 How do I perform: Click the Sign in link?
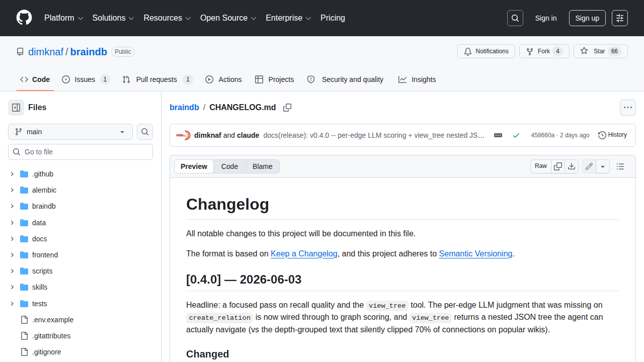546,18
